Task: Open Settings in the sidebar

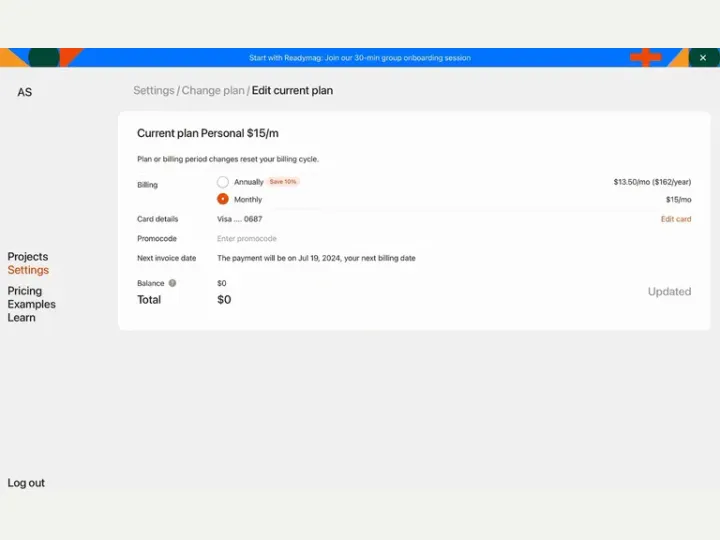Action: coord(28,270)
